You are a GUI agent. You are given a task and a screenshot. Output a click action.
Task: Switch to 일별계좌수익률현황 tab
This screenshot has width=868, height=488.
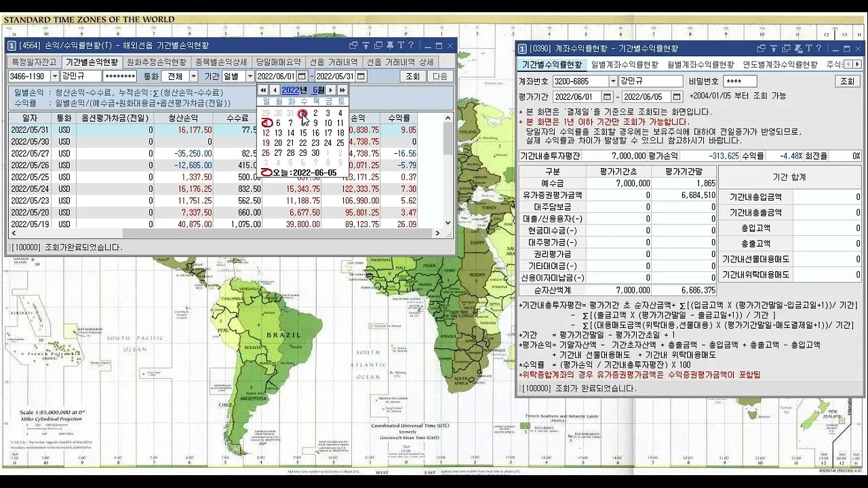[625, 64]
